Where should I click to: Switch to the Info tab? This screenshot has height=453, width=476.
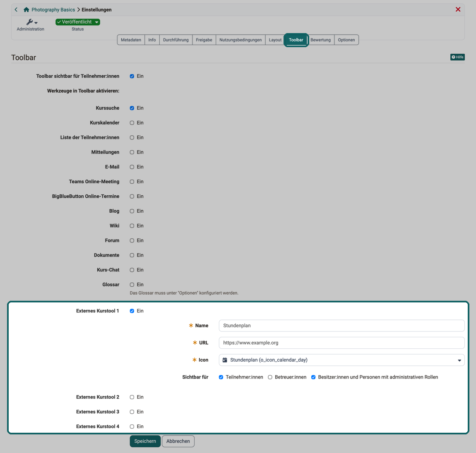coord(152,40)
